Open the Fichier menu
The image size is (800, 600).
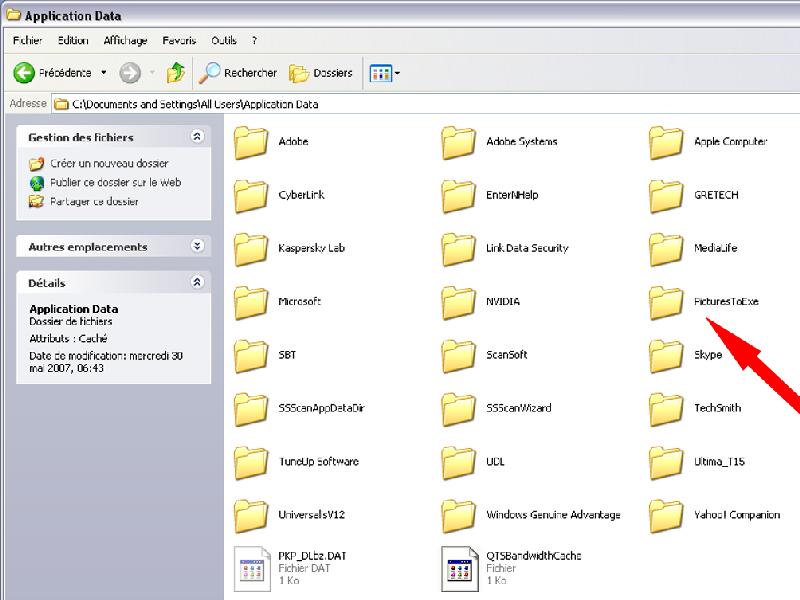tap(28, 40)
